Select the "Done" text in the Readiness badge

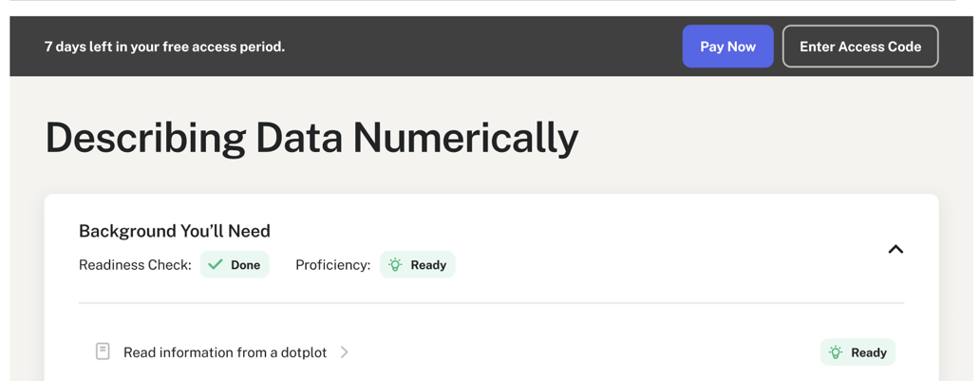click(x=245, y=265)
